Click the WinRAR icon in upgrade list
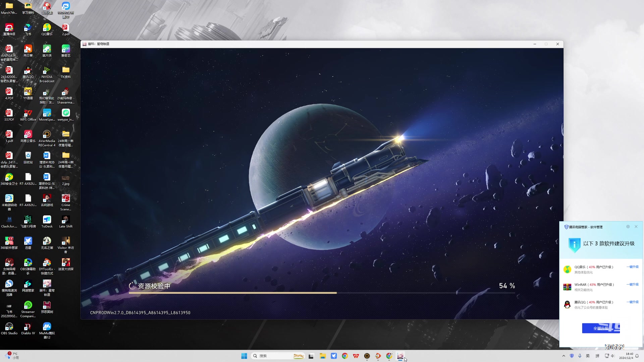This screenshot has width=644, height=362. click(567, 287)
